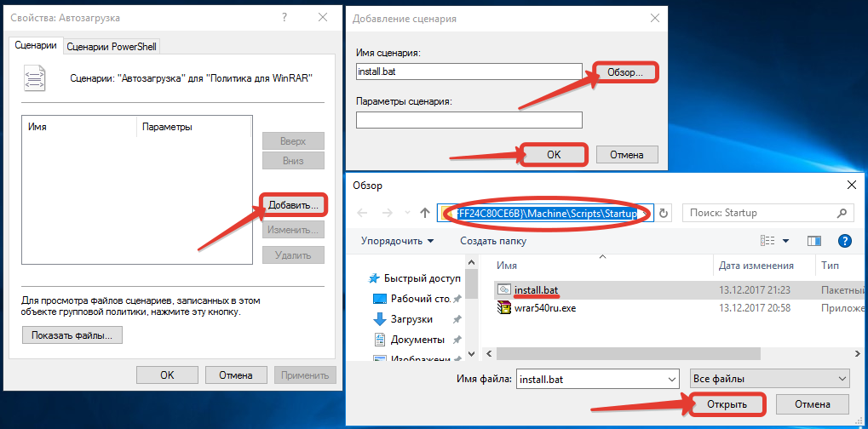Click the Добавить... button
The image size is (868, 429).
pos(293,205)
